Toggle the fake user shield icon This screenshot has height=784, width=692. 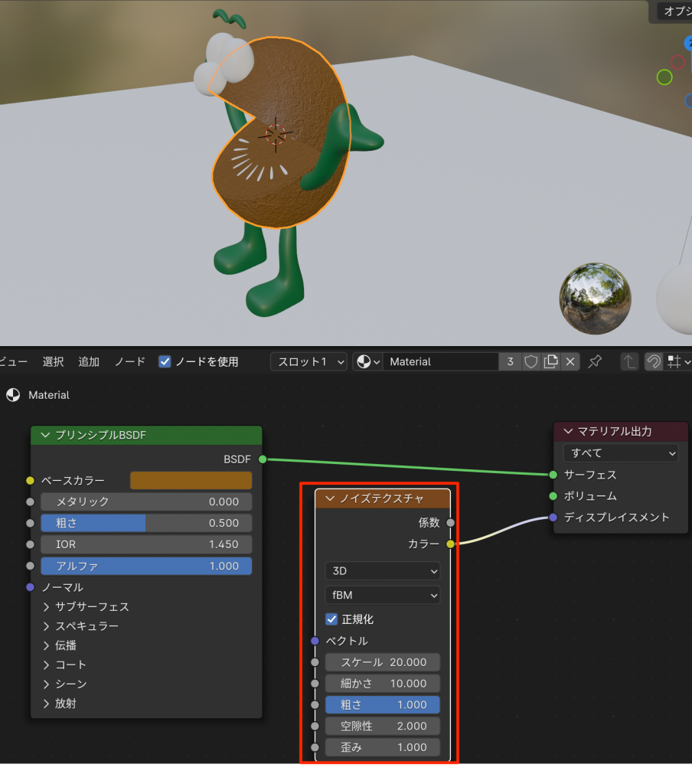pos(531,361)
